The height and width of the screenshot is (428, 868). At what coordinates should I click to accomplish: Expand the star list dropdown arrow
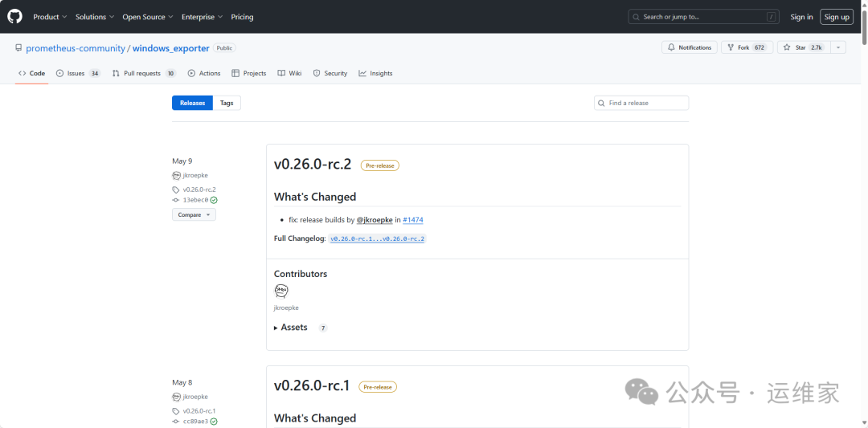tap(839, 47)
